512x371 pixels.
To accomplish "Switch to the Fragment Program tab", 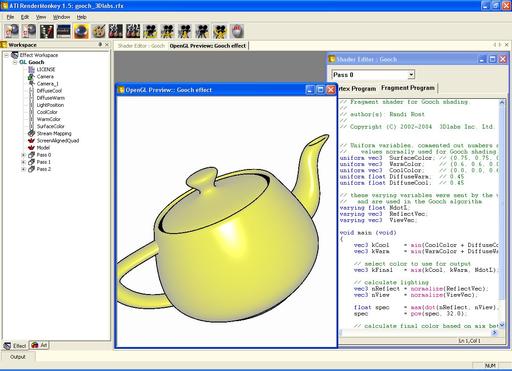I will coord(408,88).
